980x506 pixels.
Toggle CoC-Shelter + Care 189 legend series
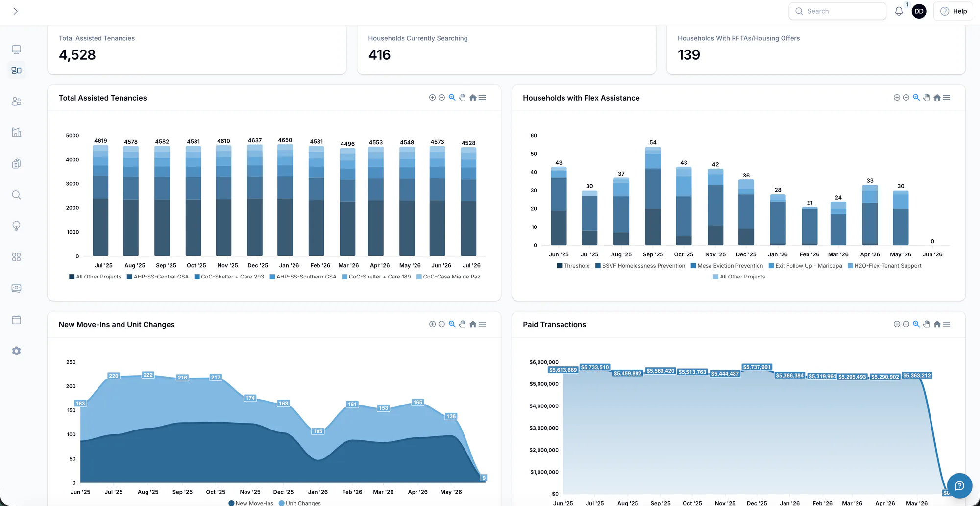(376, 277)
